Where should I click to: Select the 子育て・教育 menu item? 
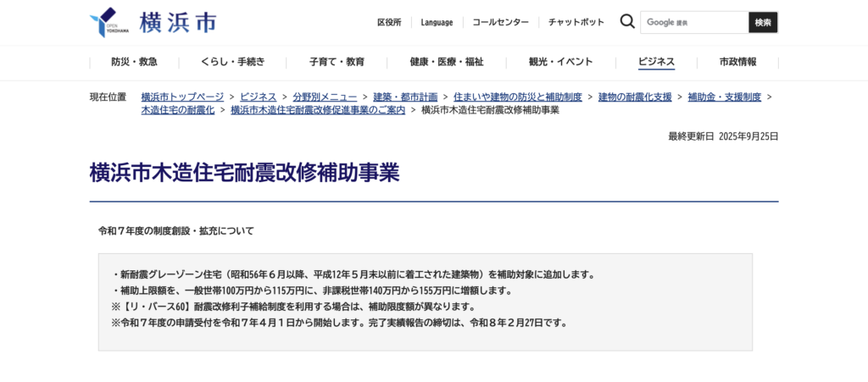337,62
